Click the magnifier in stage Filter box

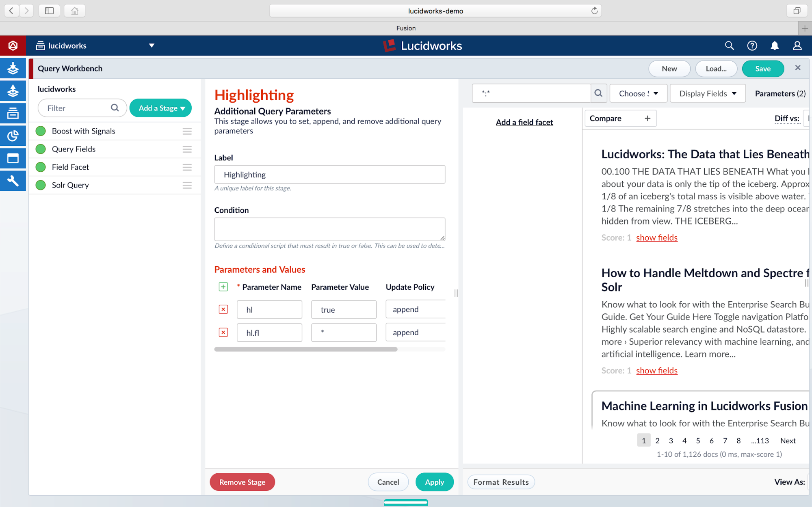[x=115, y=108]
